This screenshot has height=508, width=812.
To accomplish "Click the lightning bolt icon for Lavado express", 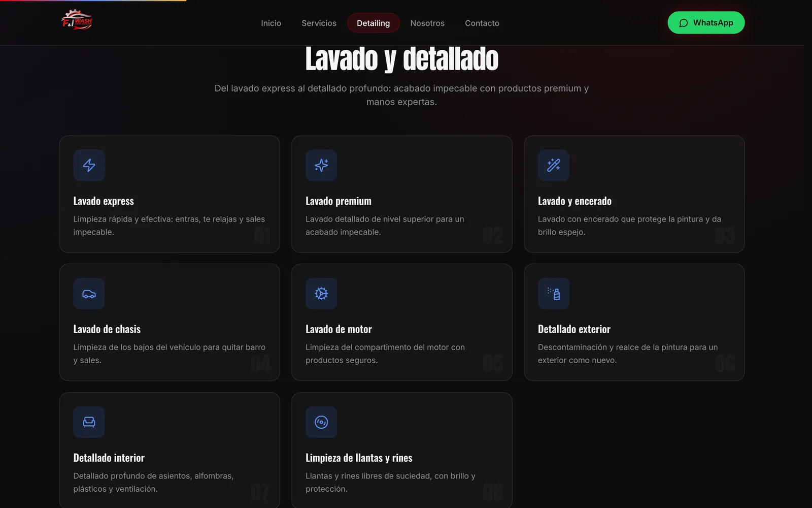I will (x=89, y=166).
